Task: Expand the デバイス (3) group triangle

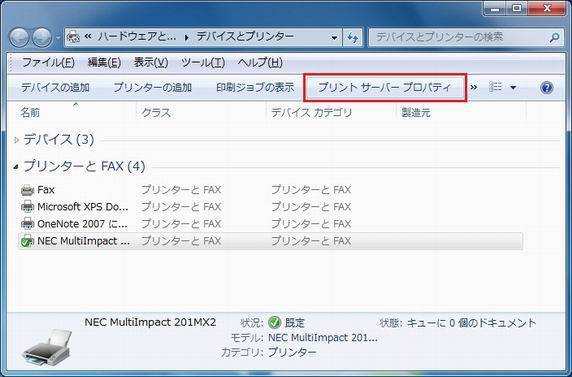Action: (16, 140)
